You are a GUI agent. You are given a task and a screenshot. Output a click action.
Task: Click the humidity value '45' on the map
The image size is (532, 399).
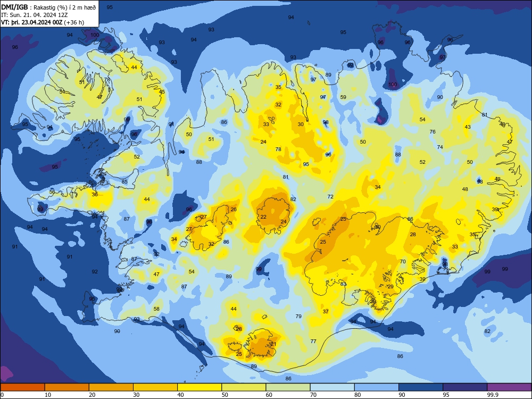[162, 92]
